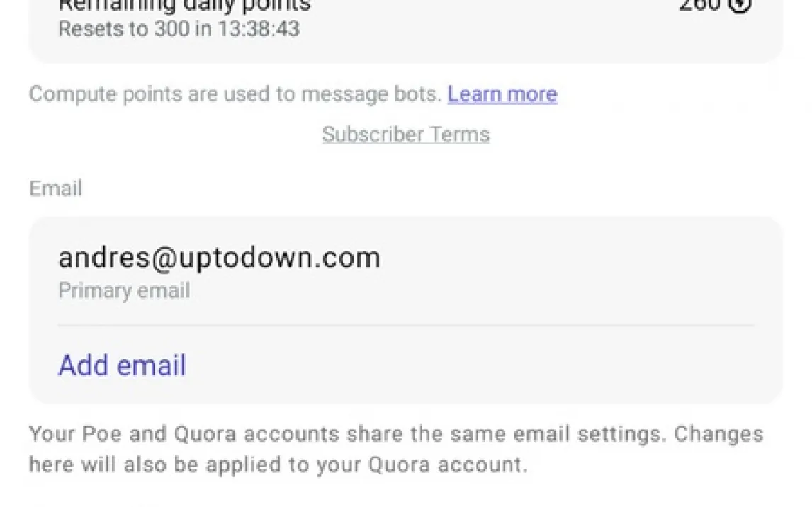Click the Primary email label
Image resolution: width=812 pixels, height=507 pixels.
123,291
